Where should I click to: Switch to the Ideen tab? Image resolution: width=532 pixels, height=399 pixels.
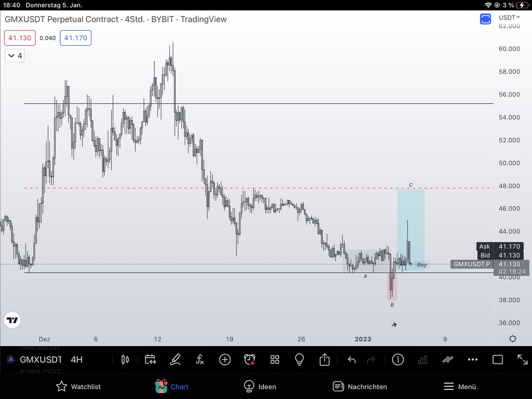260,387
